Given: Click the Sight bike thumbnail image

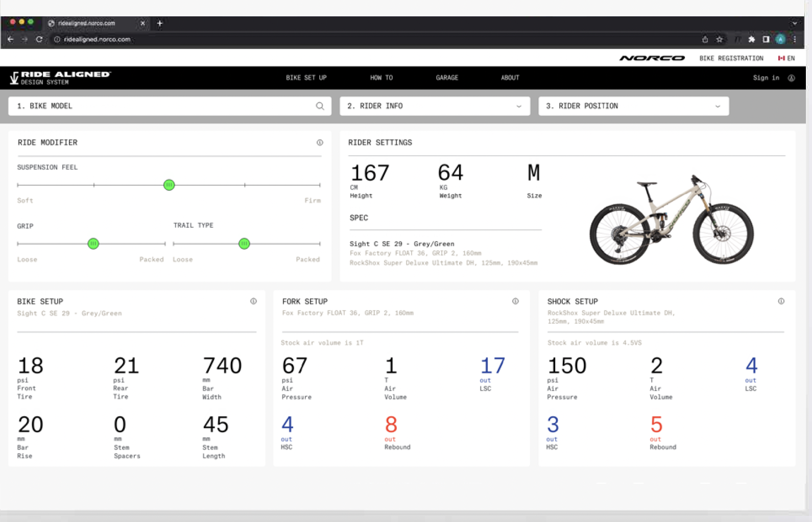Looking at the screenshot, I should [672, 220].
